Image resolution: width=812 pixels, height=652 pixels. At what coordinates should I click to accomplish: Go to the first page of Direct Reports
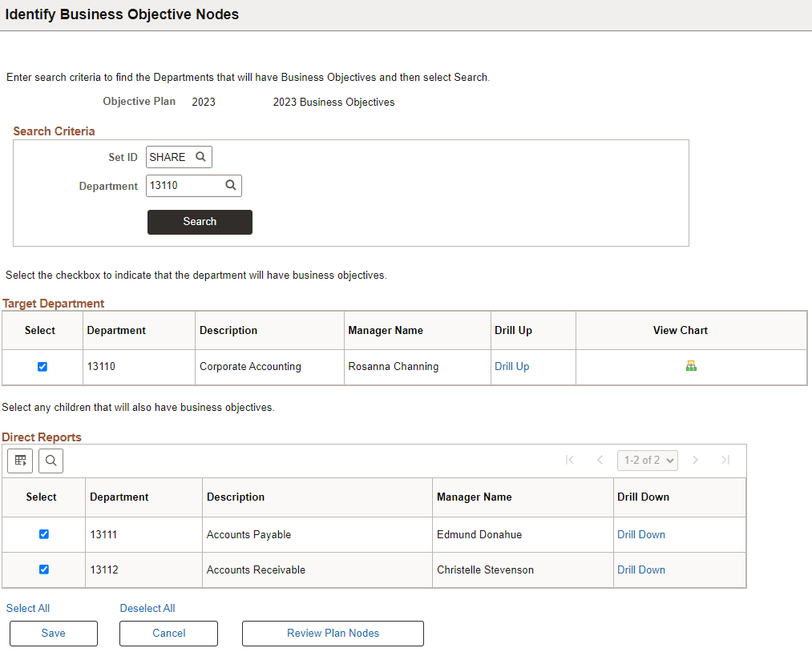coord(570,460)
